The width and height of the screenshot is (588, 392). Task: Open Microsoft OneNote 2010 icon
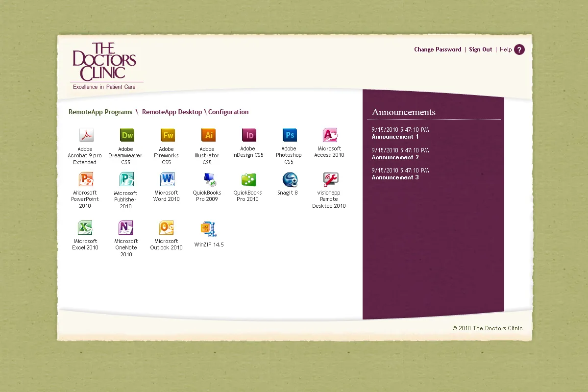126,228
